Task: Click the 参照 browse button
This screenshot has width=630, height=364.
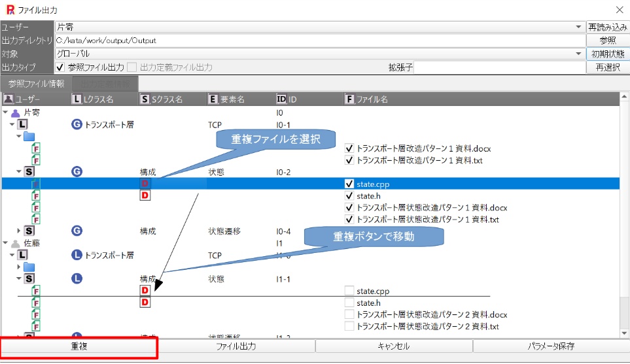Action: (608, 40)
